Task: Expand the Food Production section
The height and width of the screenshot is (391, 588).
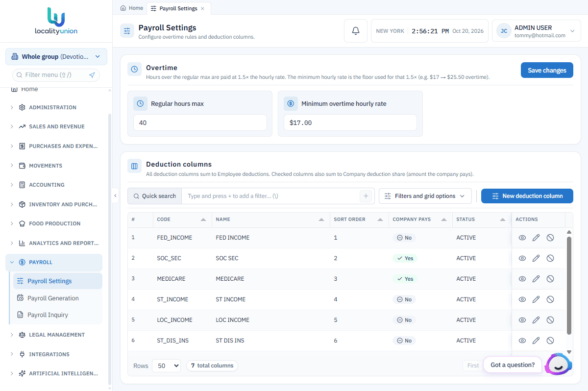Action: (54, 223)
